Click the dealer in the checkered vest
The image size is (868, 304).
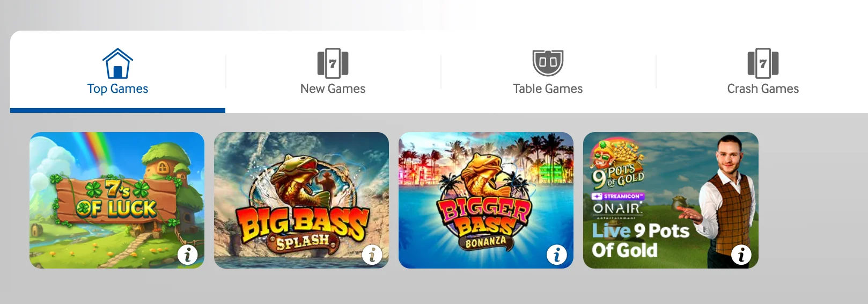pos(725,200)
